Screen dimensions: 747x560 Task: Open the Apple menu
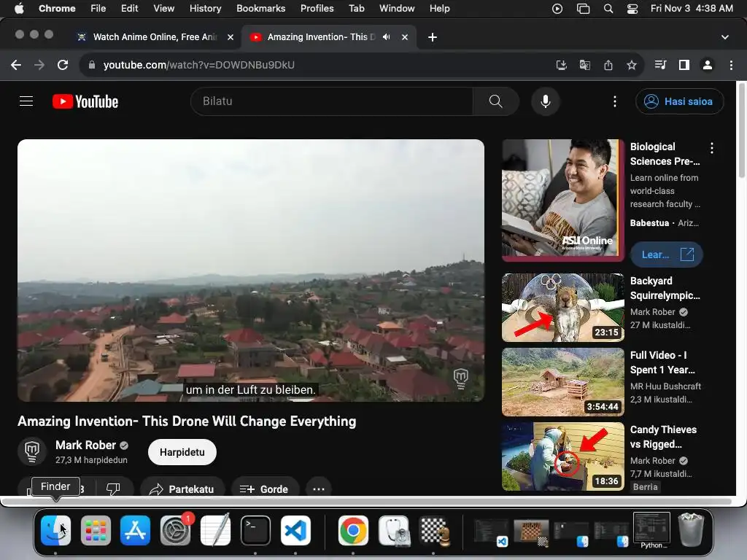tap(19, 9)
